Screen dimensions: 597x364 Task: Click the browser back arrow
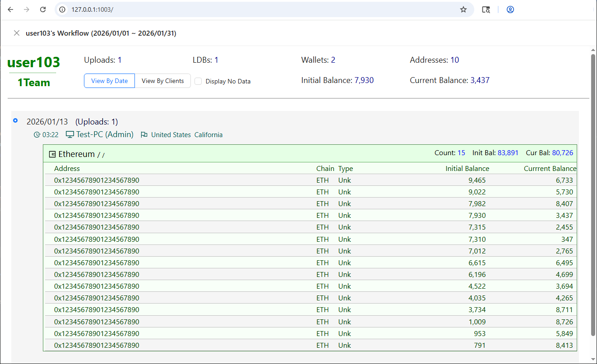click(11, 9)
